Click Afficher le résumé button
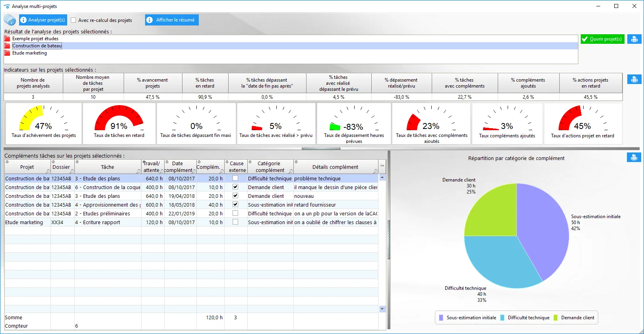The width and height of the screenshot is (644, 334). pos(172,20)
